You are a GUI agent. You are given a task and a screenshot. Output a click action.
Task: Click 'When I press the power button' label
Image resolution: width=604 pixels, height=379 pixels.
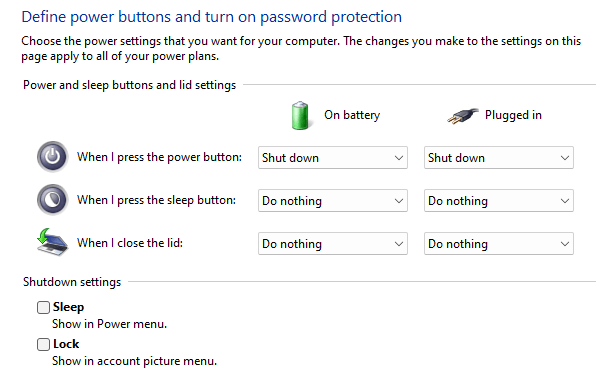point(159,157)
